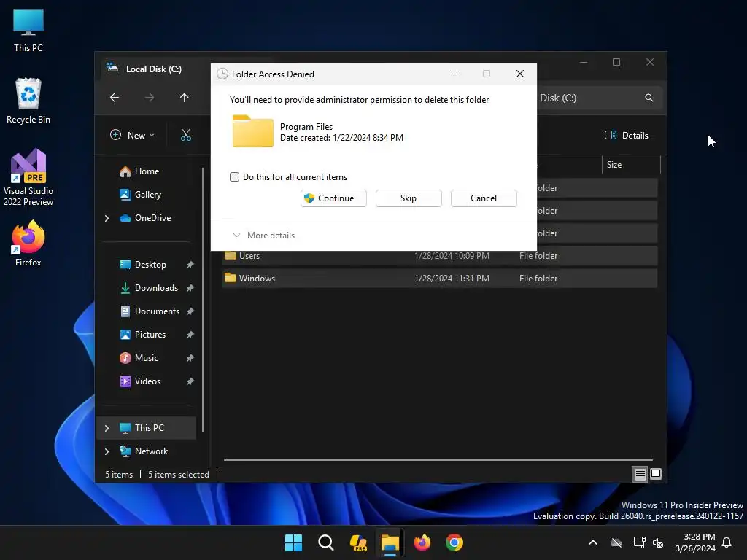Go up one folder level
This screenshot has height=560, width=747.
185,98
